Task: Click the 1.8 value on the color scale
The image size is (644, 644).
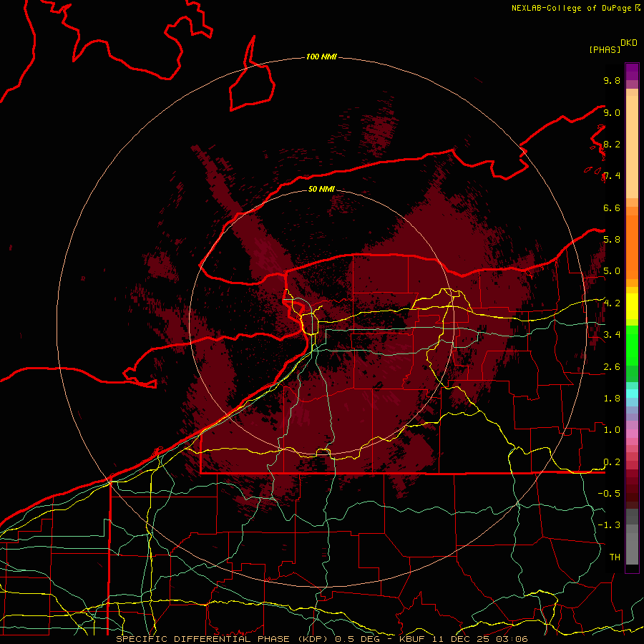Action: (x=612, y=399)
